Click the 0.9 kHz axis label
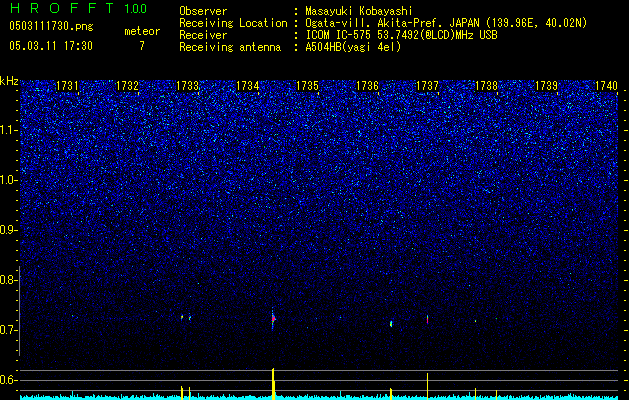Screen dimensions: 629x400 [8, 230]
